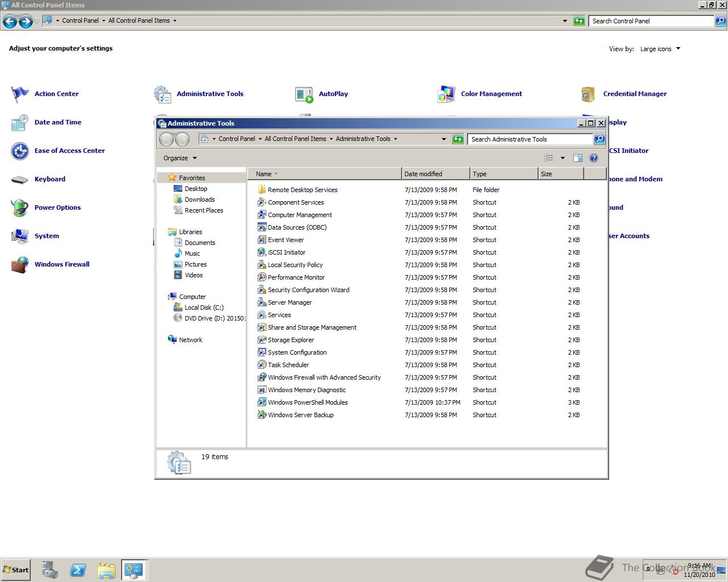The height and width of the screenshot is (582, 728).
Task: Open Color Management
Action: coord(479,94)
